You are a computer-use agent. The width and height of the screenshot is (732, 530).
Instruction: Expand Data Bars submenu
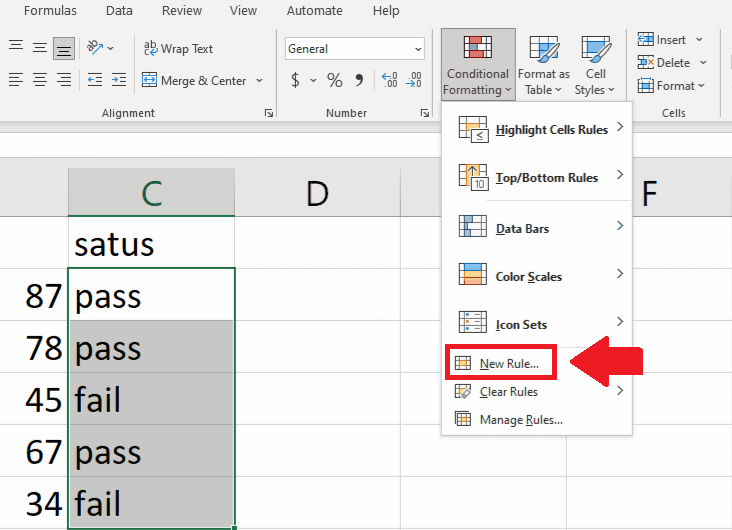coord(537,228)
